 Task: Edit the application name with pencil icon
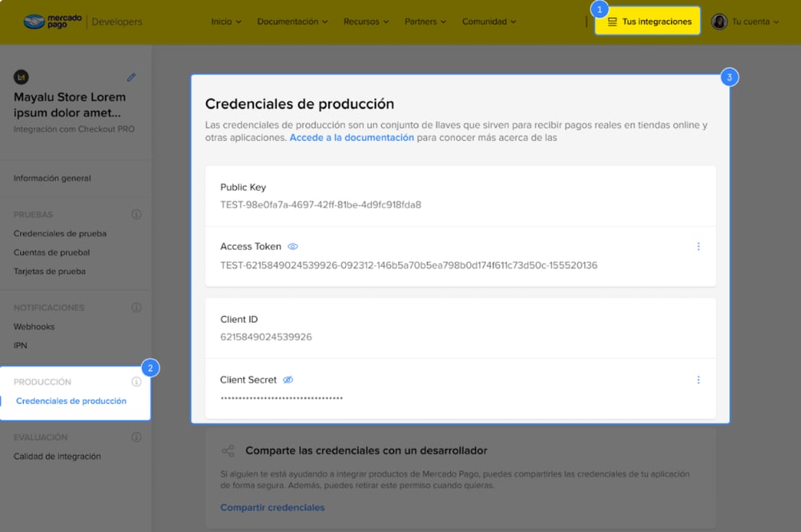[x=131, y=77]
